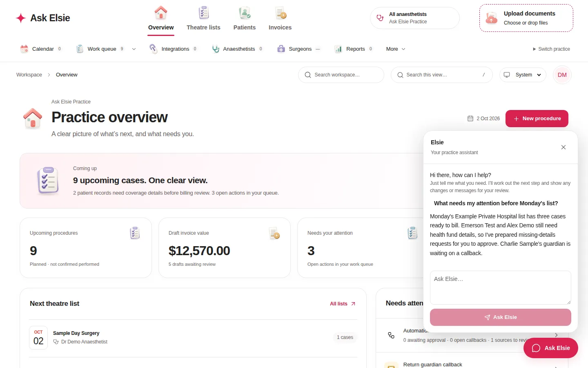
Task: Click the 1 cases badge
Action: click(x=345, y=337)
